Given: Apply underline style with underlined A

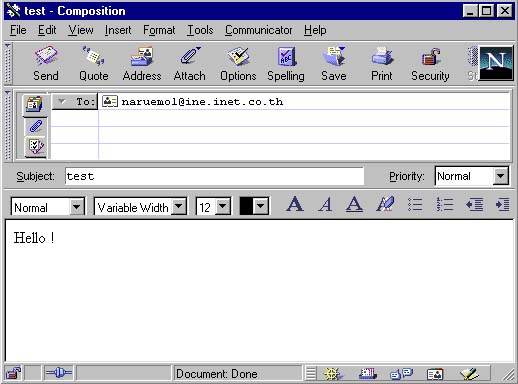Looking at the screenshot, I should [354, 204].
